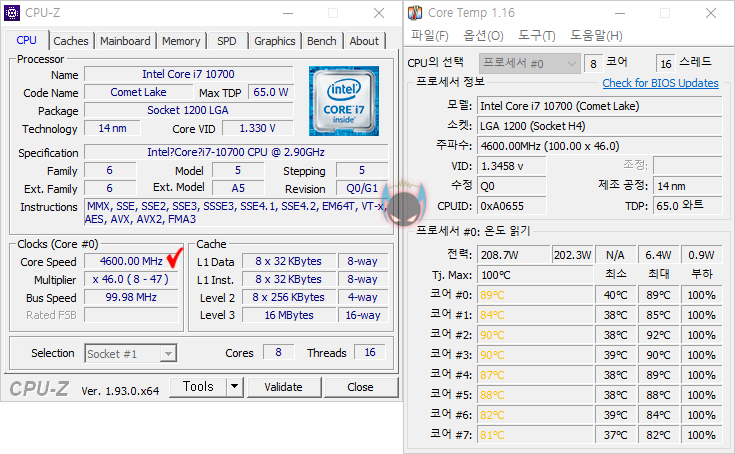Open the Tools dropdown arrow
This screenshot has height=454, width=735.
[x=234, y=387]
